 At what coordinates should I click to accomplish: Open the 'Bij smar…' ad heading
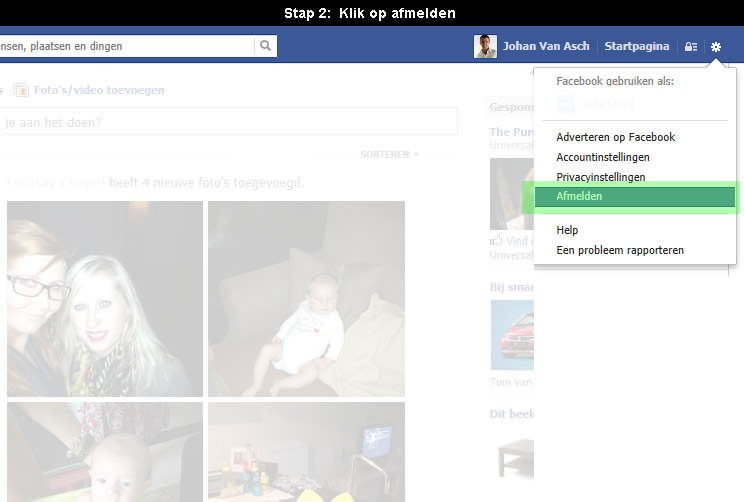(512, 287)
